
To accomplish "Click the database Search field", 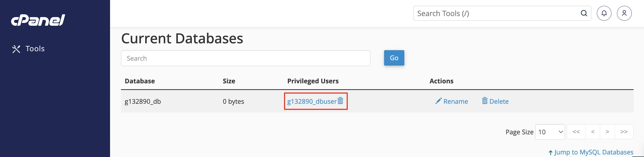I will click(246, 58).
